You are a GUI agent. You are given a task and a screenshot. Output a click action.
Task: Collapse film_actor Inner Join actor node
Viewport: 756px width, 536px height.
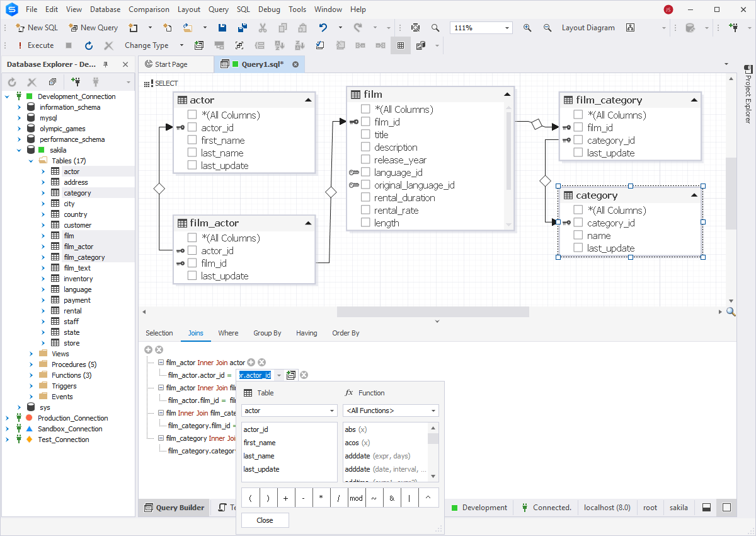(161, 363)
